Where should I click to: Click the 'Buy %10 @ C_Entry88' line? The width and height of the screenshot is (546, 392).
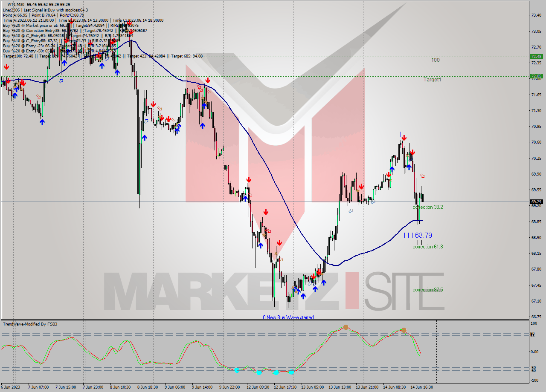pyautogui.click(x=62, y=40)
